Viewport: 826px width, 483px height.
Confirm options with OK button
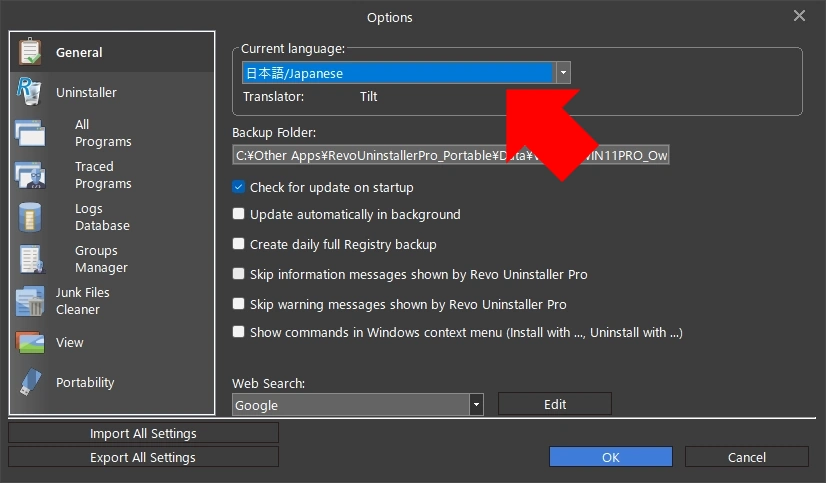611,457
